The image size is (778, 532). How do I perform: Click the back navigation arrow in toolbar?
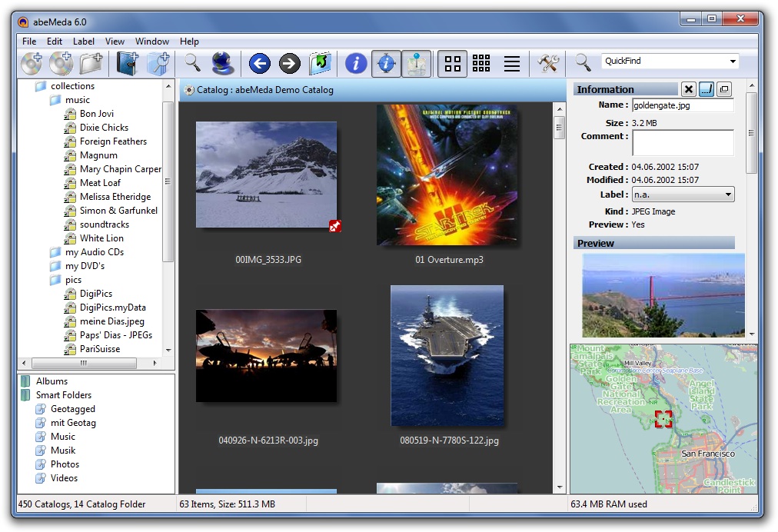[260, 64]
